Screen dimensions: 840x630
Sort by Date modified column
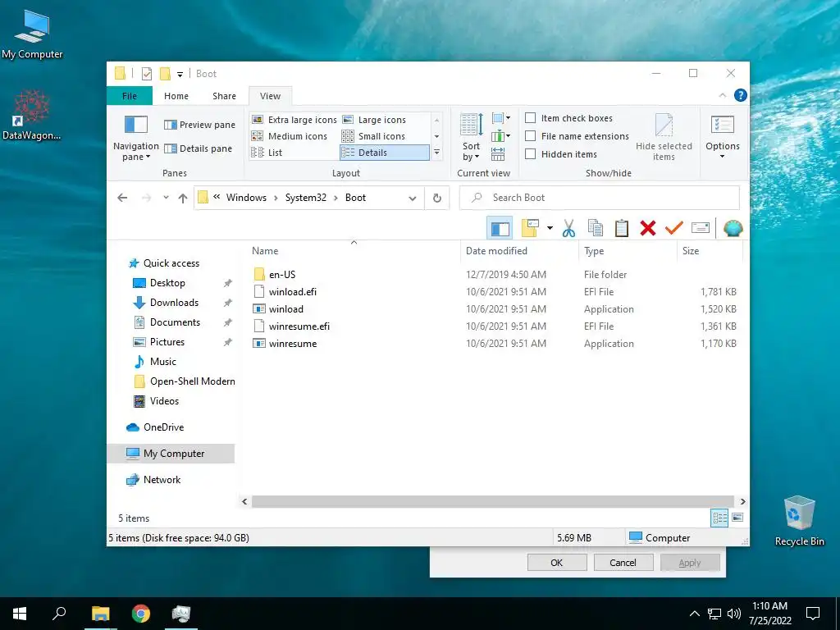click(x=519, y=251)
